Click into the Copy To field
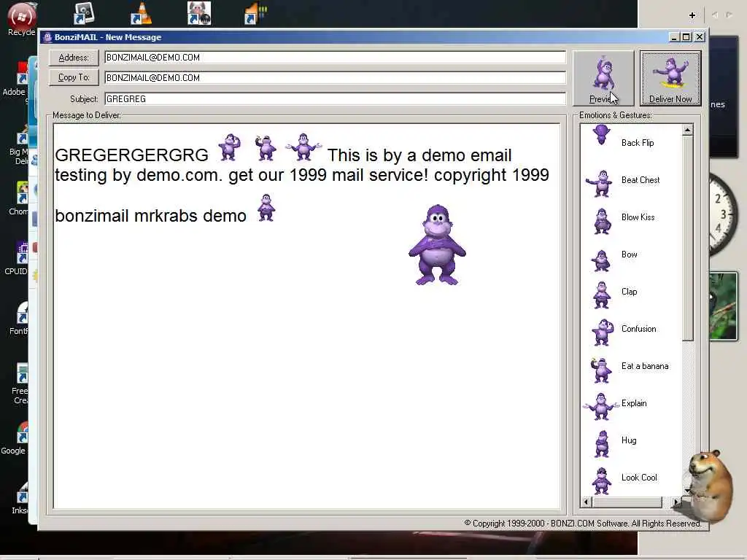The width and height of the screenshot is (747, 560). tap(335, 77)
